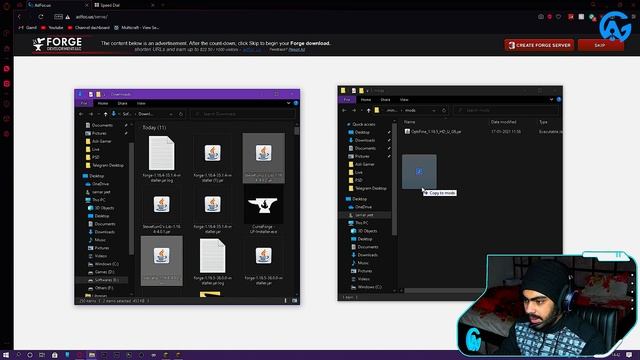Select forge-1.16.5 installer.jar.log file
Image resolution: width=640 pixels, height=360 pixels.
coord(212,261)
